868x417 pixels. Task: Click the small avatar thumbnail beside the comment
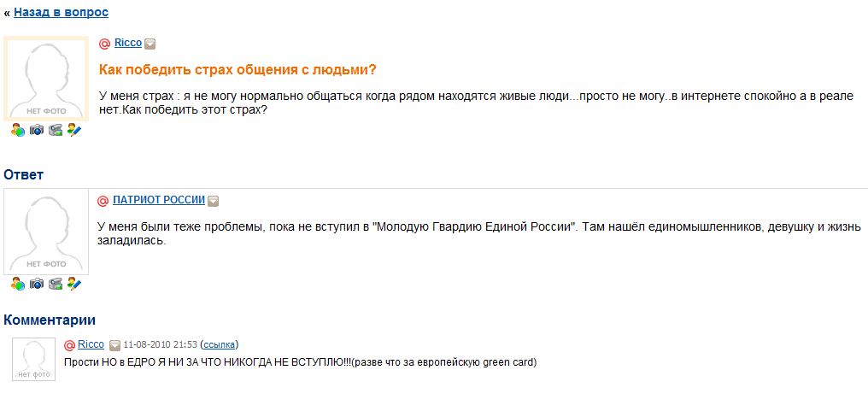coord(34,359)
